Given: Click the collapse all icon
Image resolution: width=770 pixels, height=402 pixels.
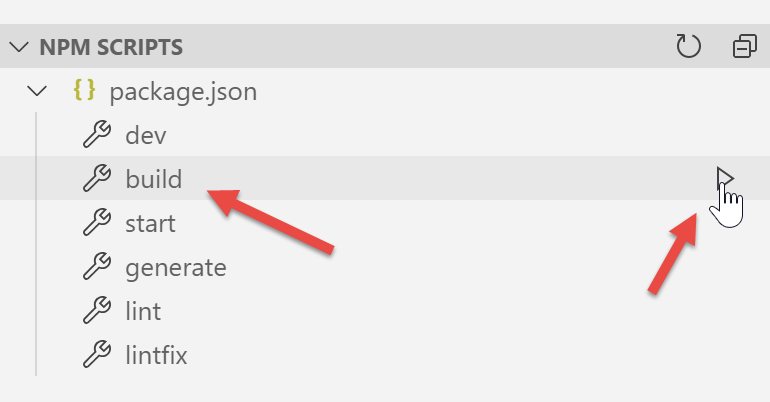Looking at the screenshot, I should [745, 46].
